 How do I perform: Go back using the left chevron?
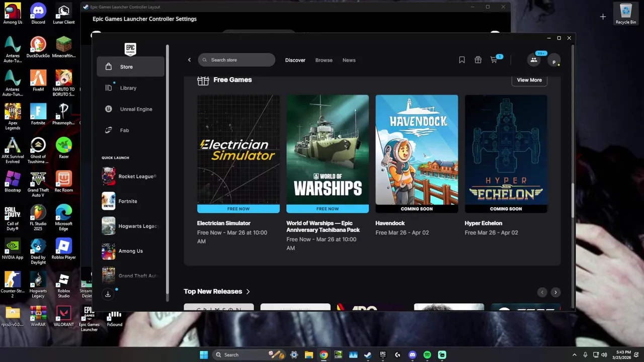pyautogui.click(x=190, y=60)
